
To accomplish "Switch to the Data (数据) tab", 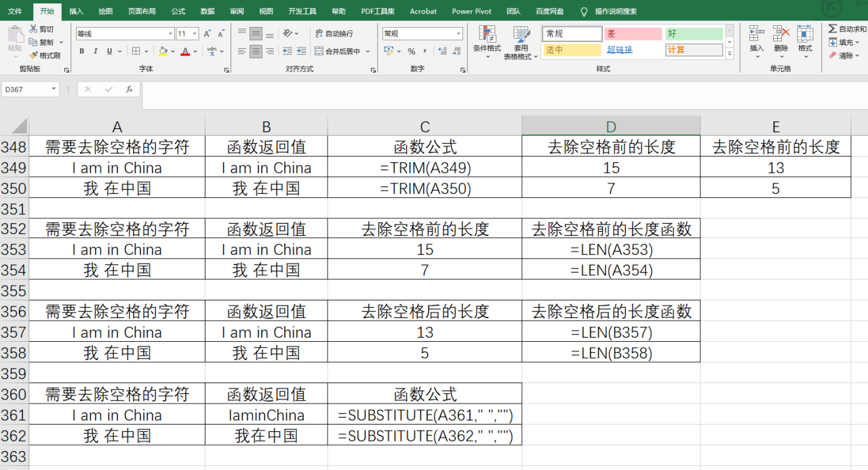I will point(208,11).
